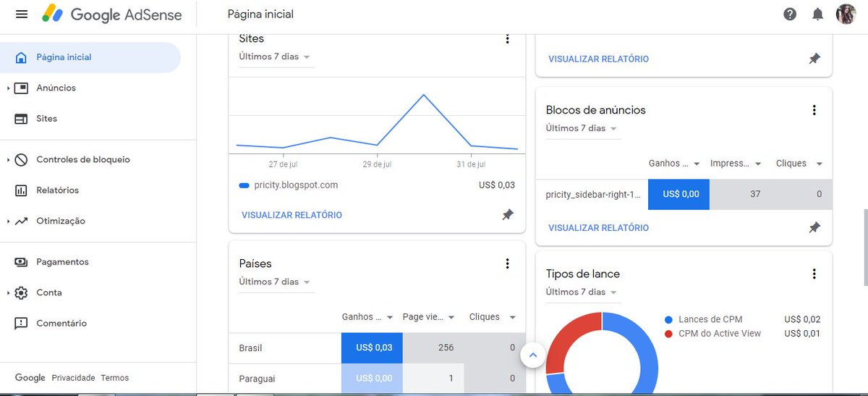The image size is (868, 396).
Task: Open the Termos footer link
Action: (x=114, y=378)
